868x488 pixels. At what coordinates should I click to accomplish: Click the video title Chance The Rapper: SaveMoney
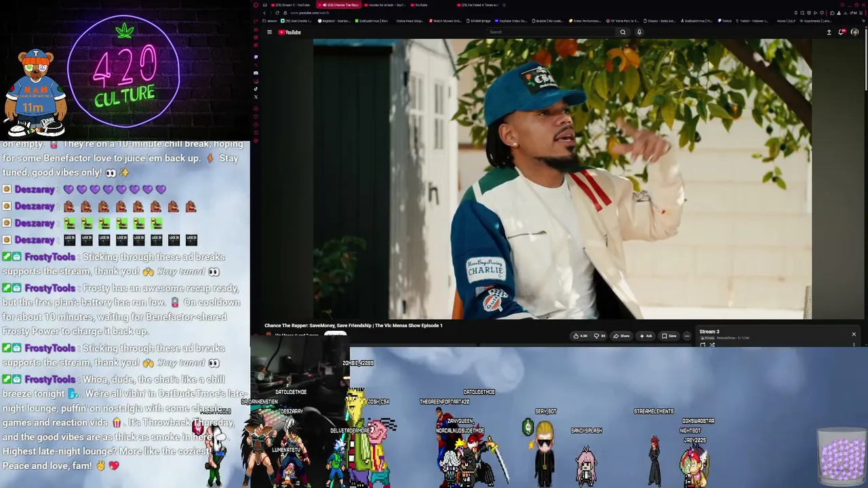click(x=353, y=325)
